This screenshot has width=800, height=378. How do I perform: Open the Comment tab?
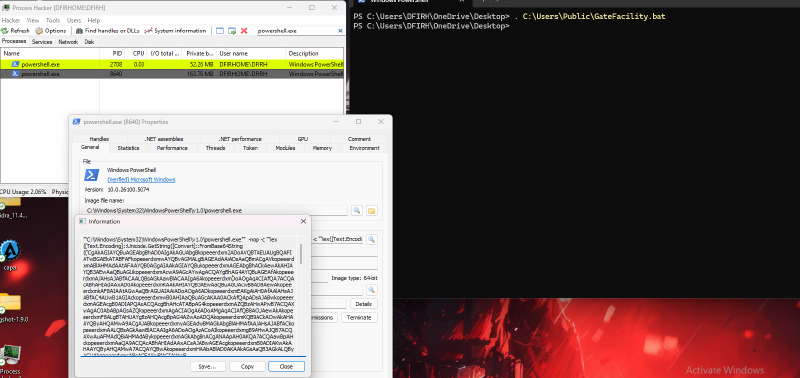tap(359, 139)
